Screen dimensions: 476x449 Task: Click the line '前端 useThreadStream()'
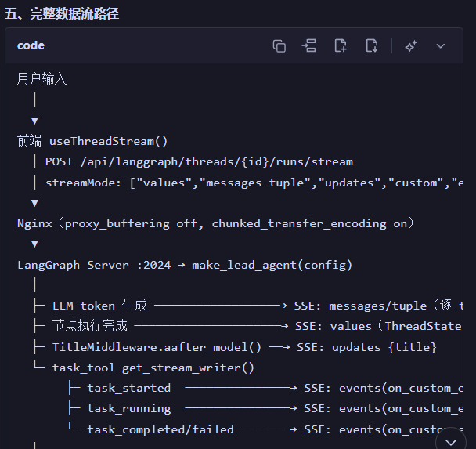click(x=92, y=141)
